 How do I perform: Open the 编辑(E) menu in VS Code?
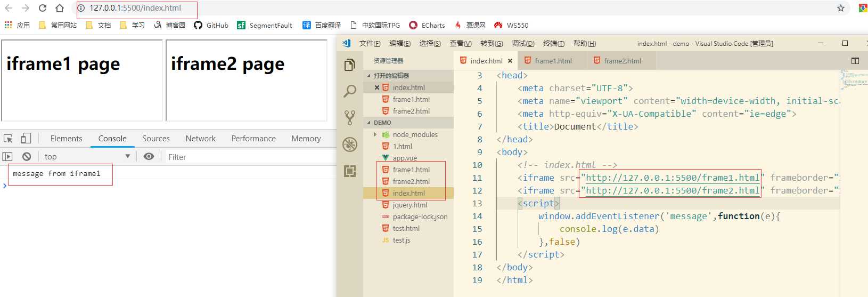[400, 43]
